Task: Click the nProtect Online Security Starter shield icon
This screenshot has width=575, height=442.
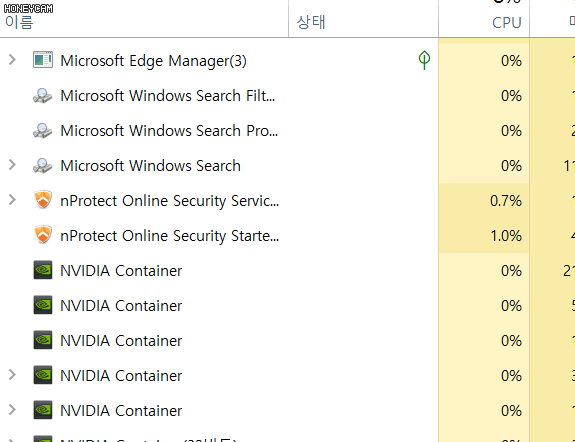Action: point(43,235)
